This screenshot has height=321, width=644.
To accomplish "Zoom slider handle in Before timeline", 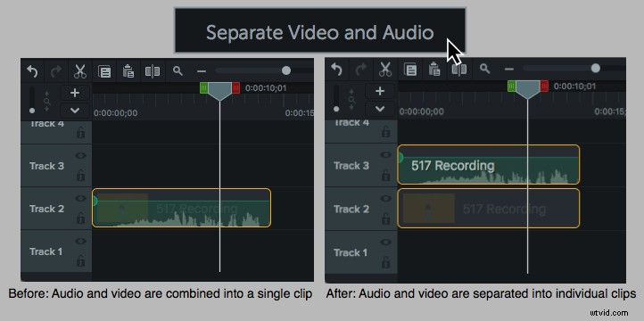I will (286, 70).
